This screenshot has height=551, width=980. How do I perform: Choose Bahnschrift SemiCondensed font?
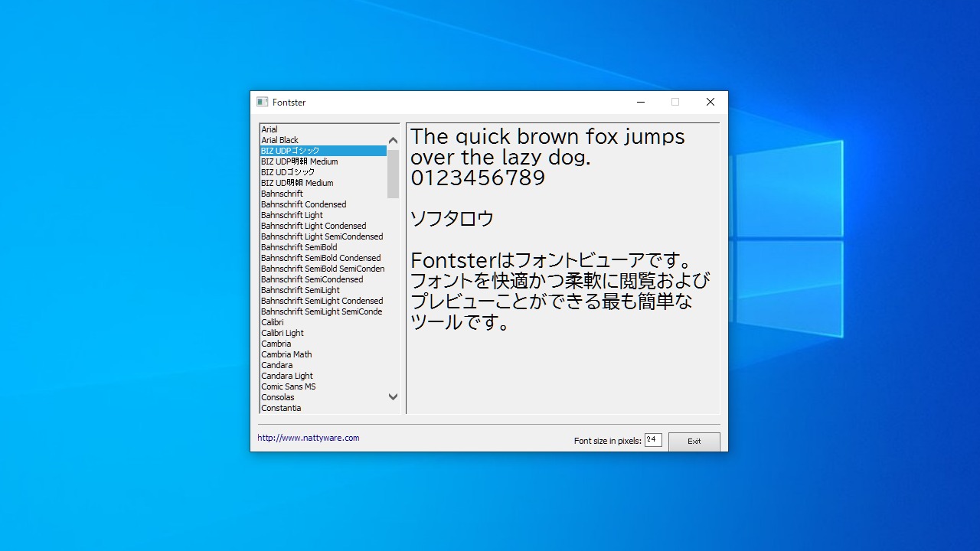pyautogui.click(x=323, y=279)
